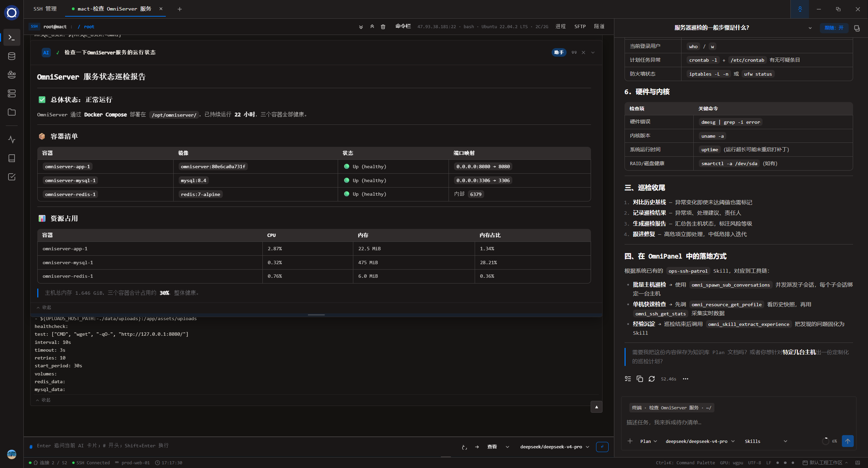Open the 查看 mode dropdown
This screenshot has height=468, width=868.
coord(498,447)
